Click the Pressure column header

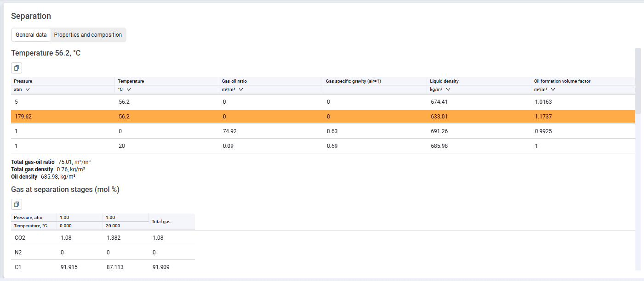(x=23, y=81)
